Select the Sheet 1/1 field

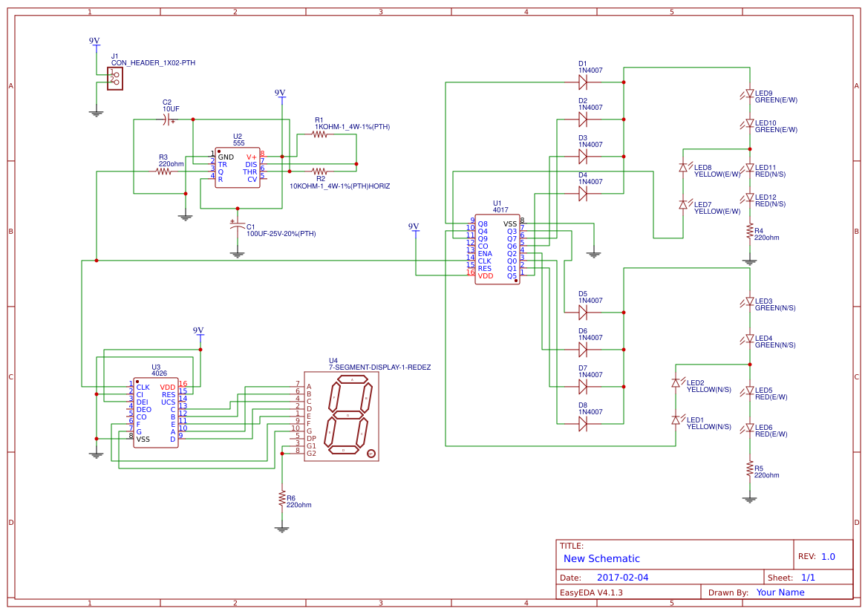point(809,577)
